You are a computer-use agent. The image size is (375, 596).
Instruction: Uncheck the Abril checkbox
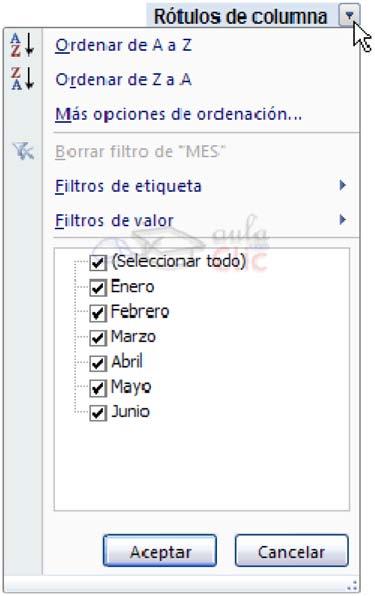[98, 363]
